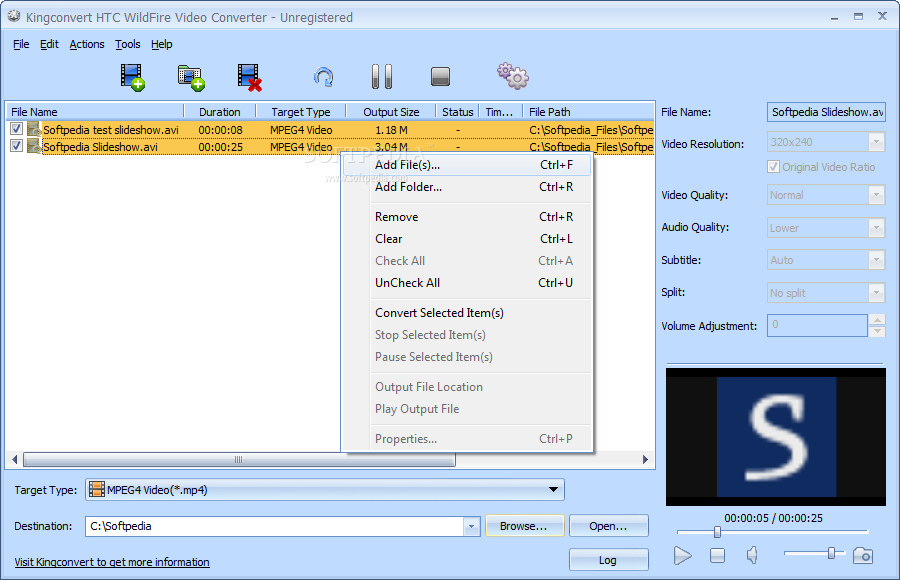
Task: Select the 00:00:08 duration cell
Action: coord(220,130)
